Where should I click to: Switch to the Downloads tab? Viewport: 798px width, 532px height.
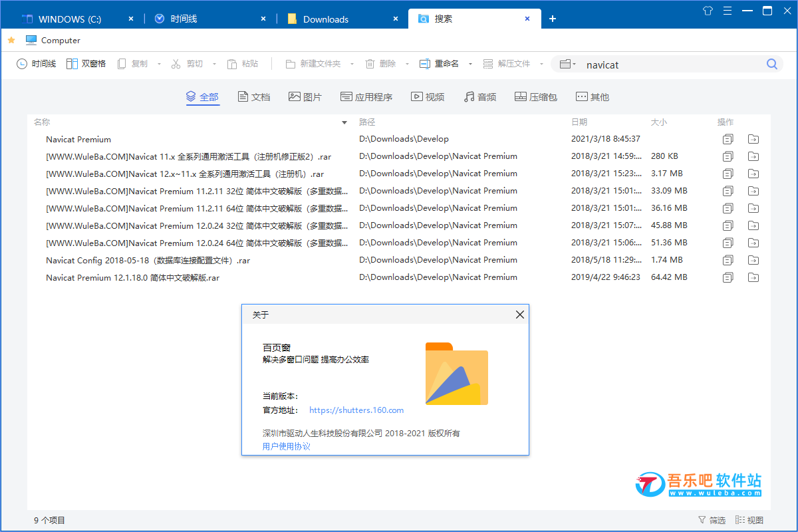pyautogui.click(x=342, y=19)
